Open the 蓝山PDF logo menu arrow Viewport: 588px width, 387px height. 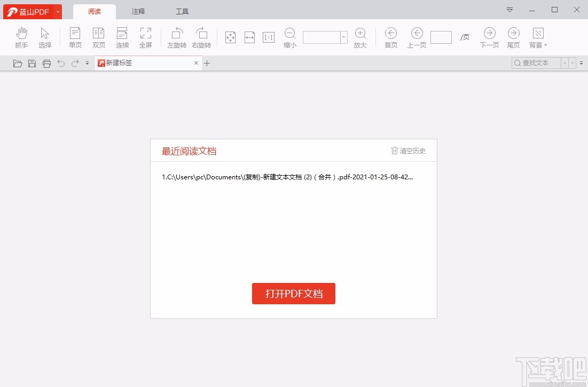[x=58, y=12]
